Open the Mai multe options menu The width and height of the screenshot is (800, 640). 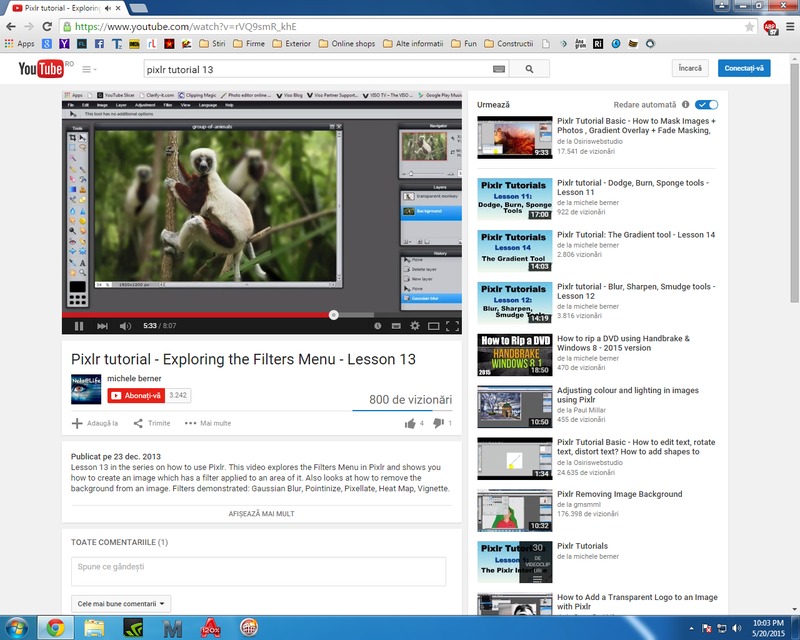(208, 423)
